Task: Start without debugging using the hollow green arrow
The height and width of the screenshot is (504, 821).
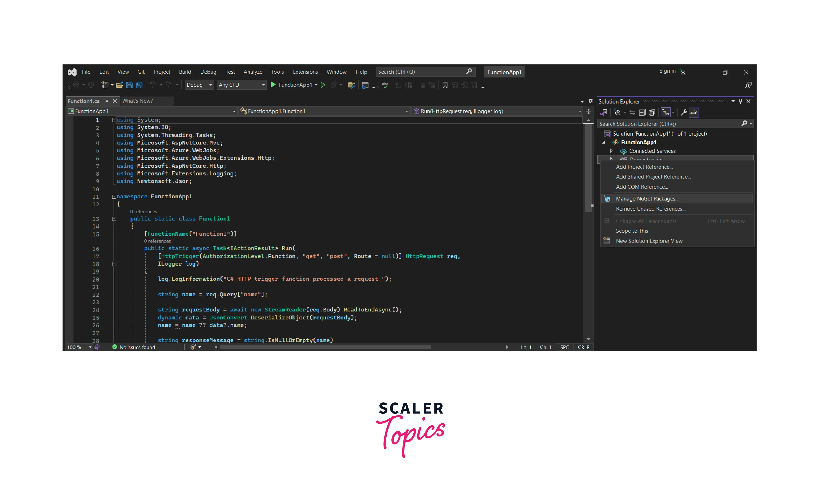Action: tap(323, 85)
